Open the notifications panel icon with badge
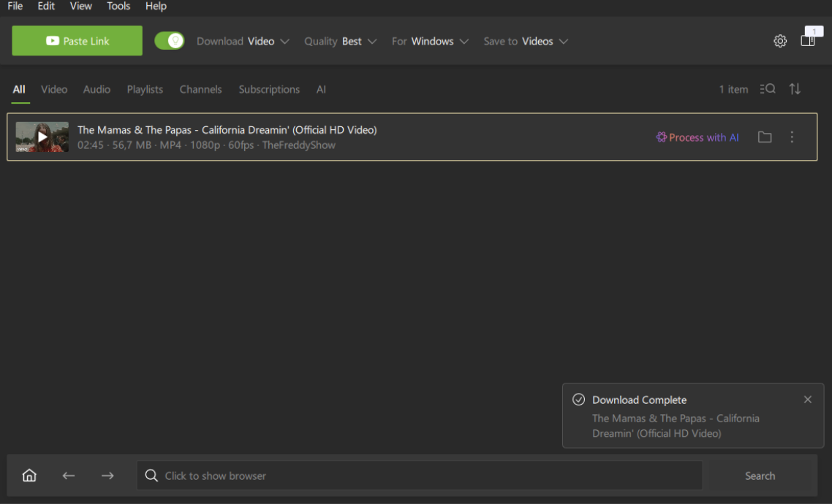This screenshot has width=832, height=504. click(809, 39)
